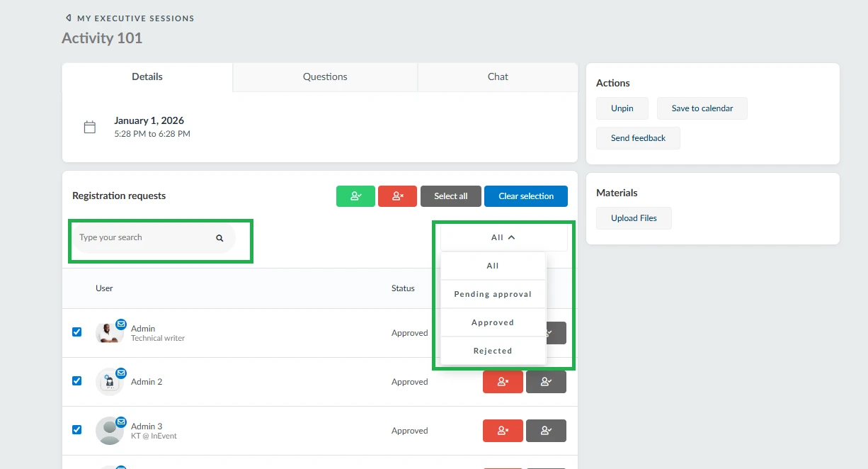Click Upload Files under Materials

tap(634, 217)
